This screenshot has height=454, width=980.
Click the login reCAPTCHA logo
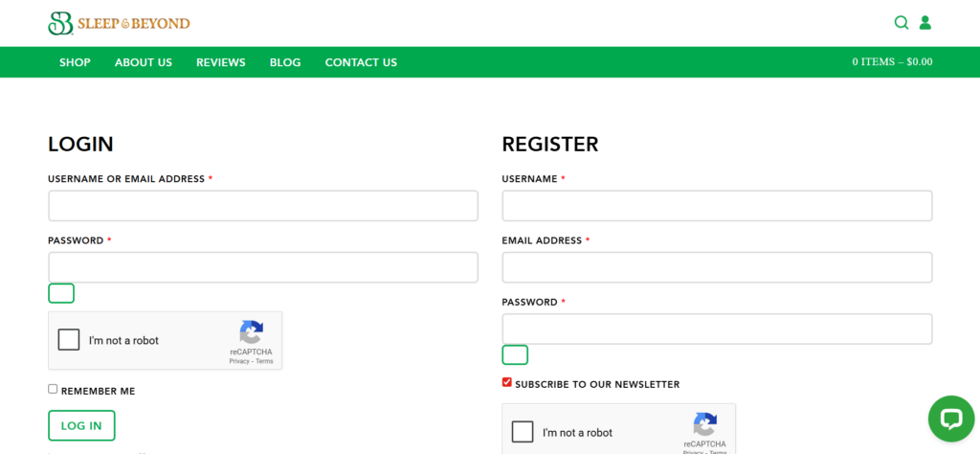tap(251, 332)
